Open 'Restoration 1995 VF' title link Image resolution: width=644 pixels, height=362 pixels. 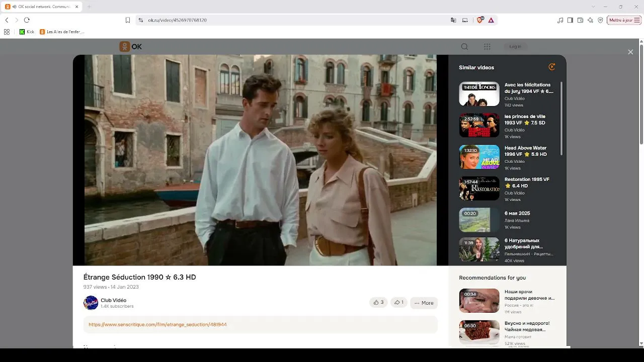527,183
